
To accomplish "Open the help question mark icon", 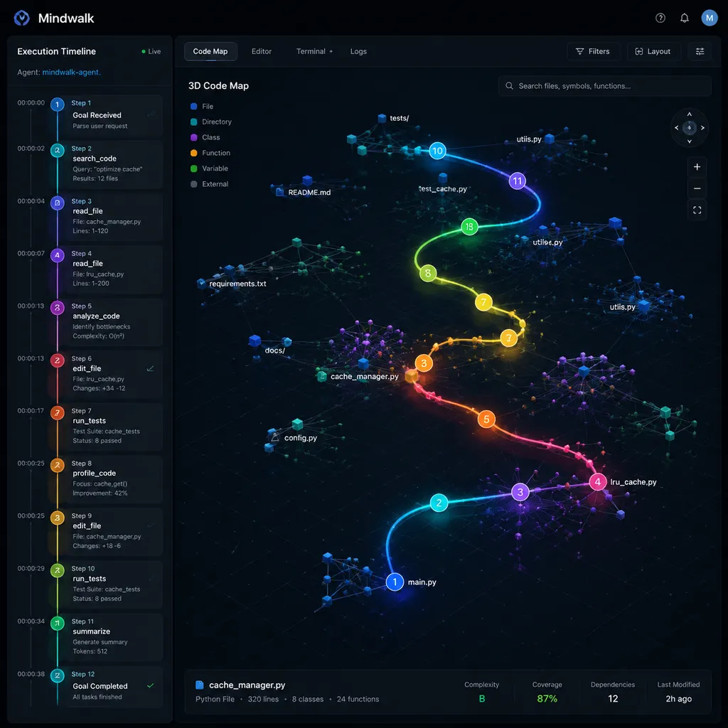I will click(x=660, y=18).
